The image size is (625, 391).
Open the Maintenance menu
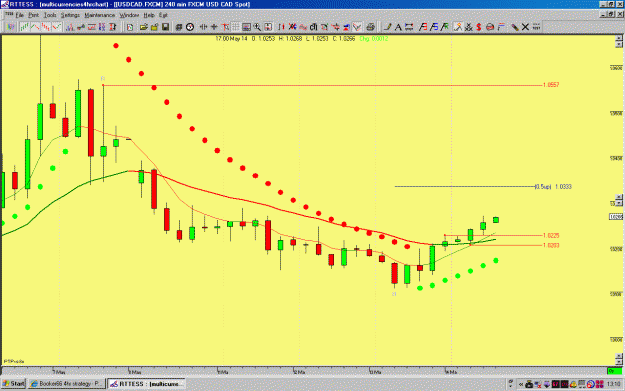pos(100,15)
